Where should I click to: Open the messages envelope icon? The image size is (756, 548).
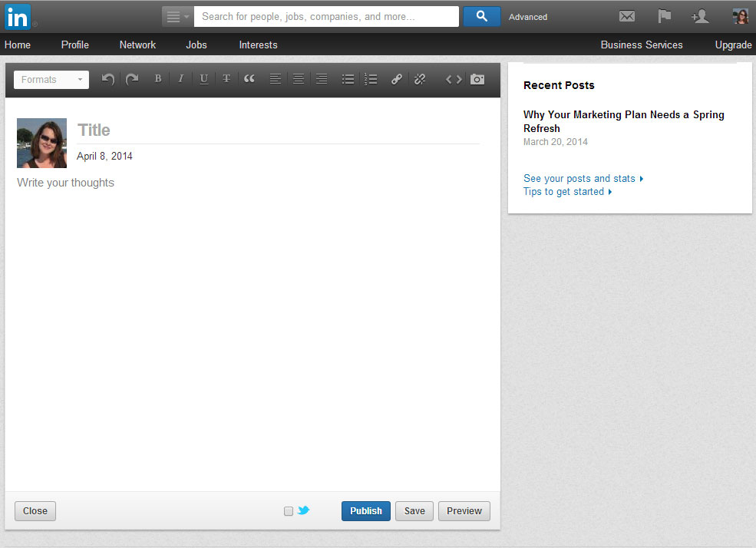point(627,15)
